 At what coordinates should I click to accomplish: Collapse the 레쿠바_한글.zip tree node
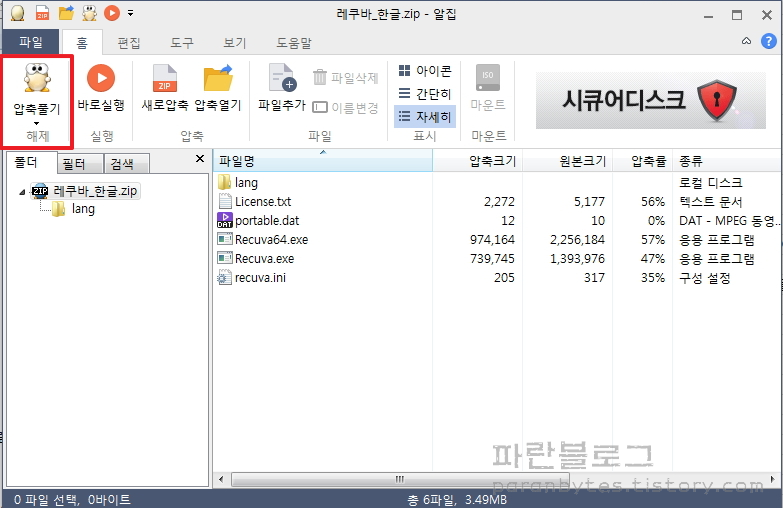22,192
